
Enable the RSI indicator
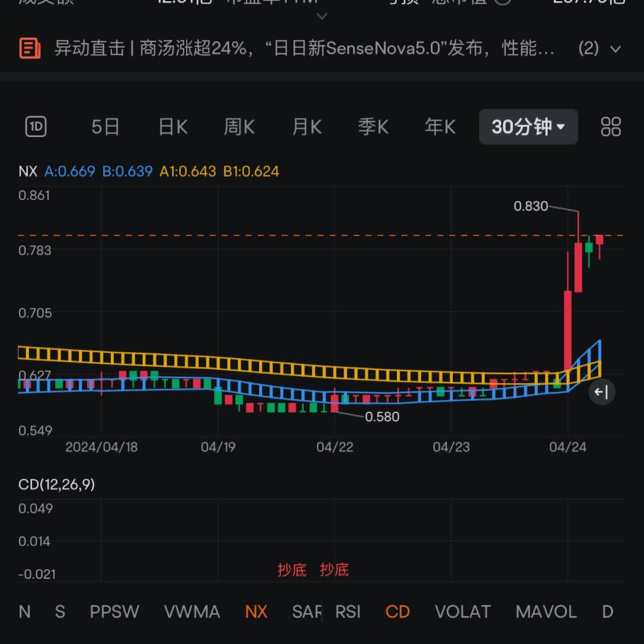click(x=348, y=611)
